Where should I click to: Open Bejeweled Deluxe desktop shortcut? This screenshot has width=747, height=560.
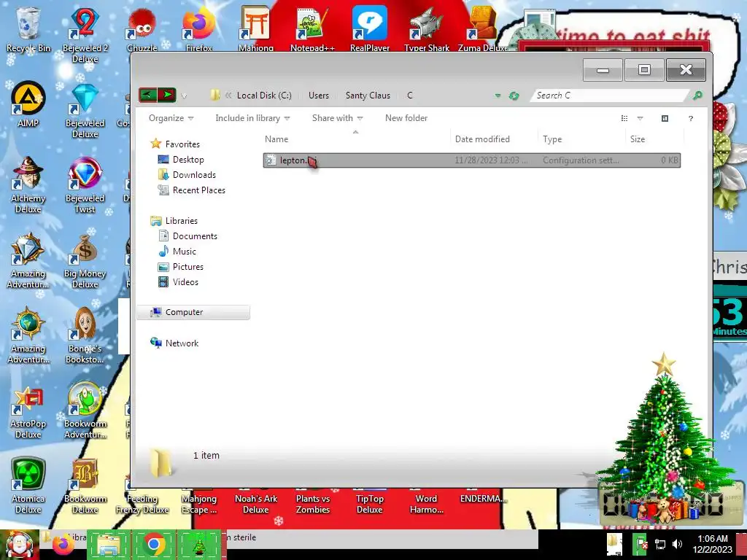85,109
